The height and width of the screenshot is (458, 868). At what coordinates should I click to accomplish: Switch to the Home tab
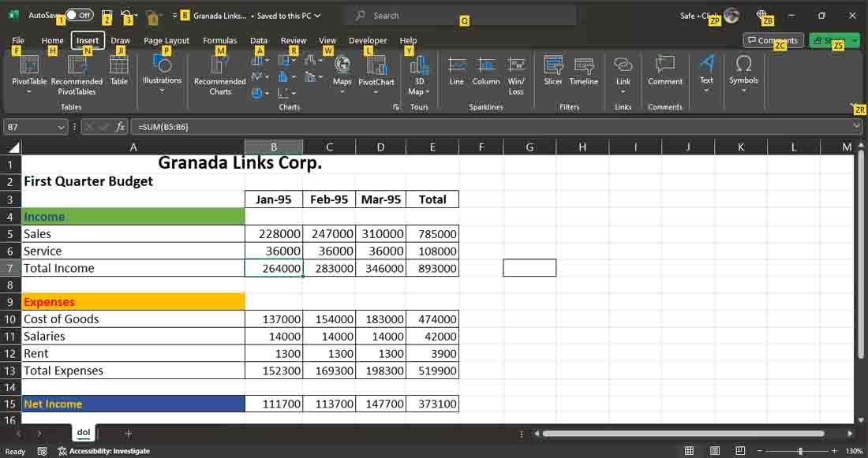pyautogui.click(x=52, y=40)
